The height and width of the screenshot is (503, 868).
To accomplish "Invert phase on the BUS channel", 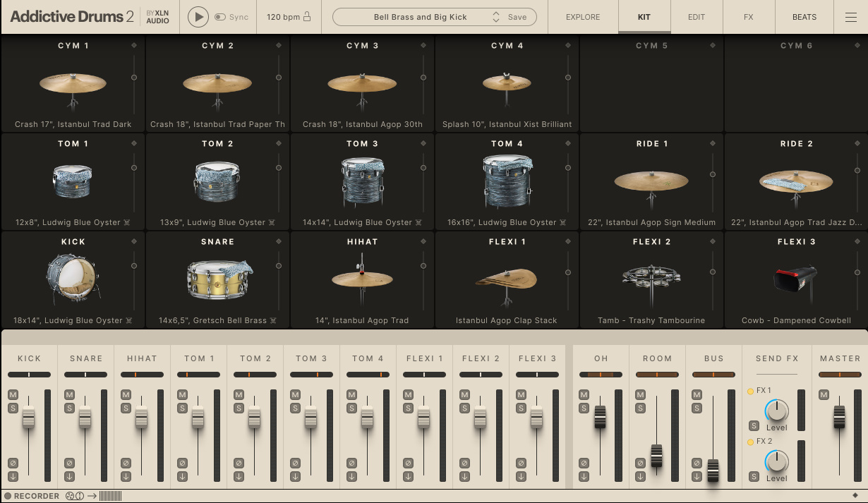I will pos(697,463).
